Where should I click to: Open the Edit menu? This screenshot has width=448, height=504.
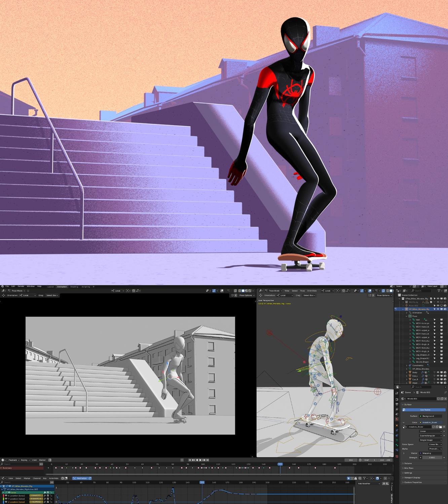click(13, 286)
